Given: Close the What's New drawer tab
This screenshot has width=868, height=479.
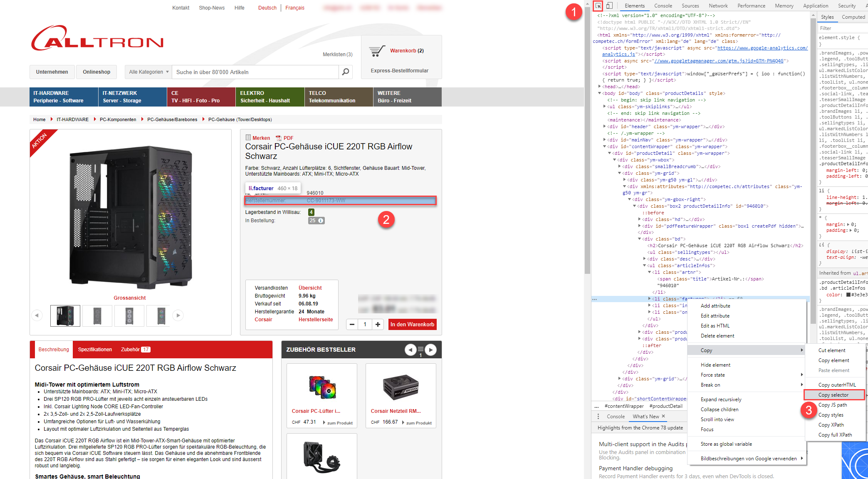Looking at the screenshot, I should click(663, 416).
